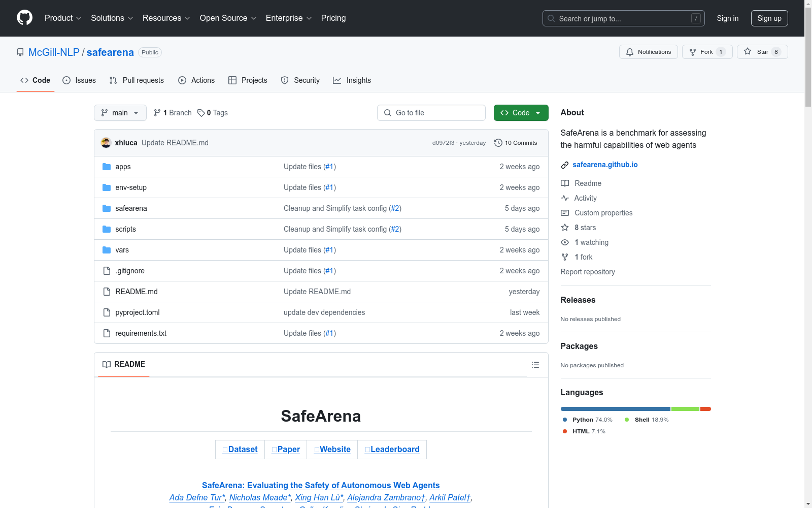
Task: Click the env-setup folder icon
Action: [107, 187]
